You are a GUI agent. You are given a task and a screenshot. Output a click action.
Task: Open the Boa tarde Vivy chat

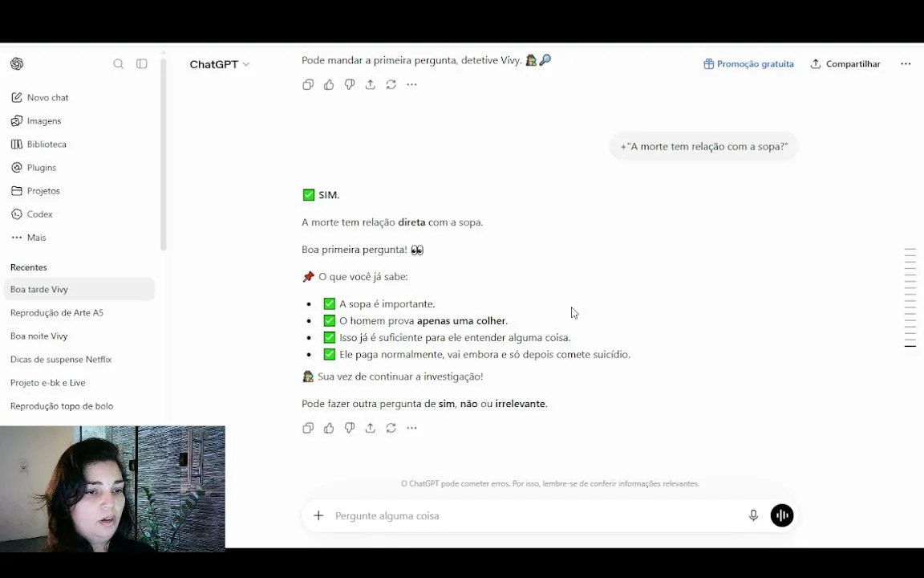click(79, 290)
